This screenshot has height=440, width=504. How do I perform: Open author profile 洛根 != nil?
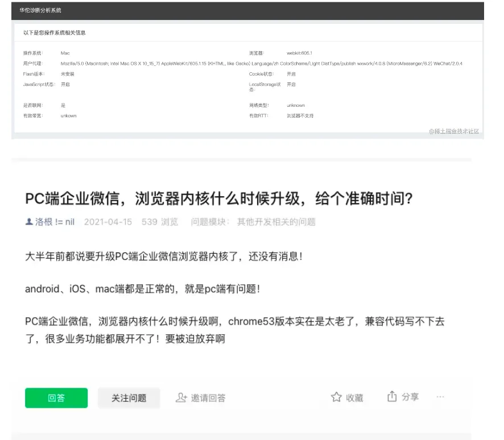(55, 222)
